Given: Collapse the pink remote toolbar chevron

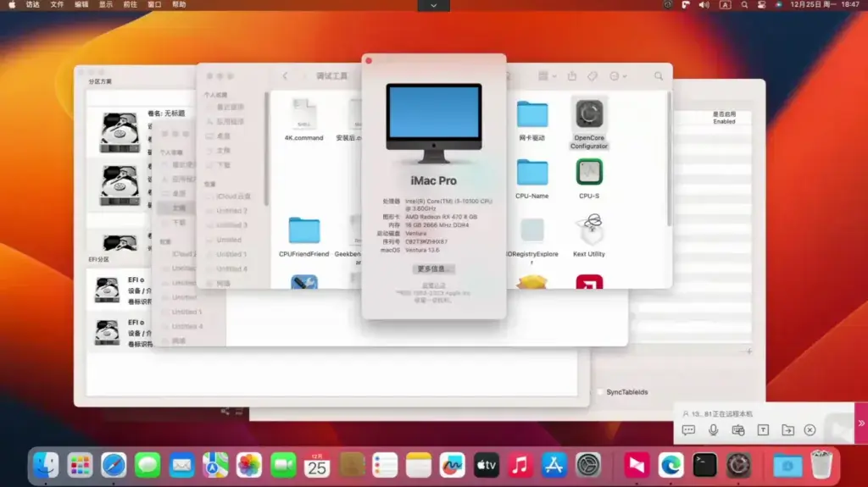Looking at the screenshot, I should (861, 423).
